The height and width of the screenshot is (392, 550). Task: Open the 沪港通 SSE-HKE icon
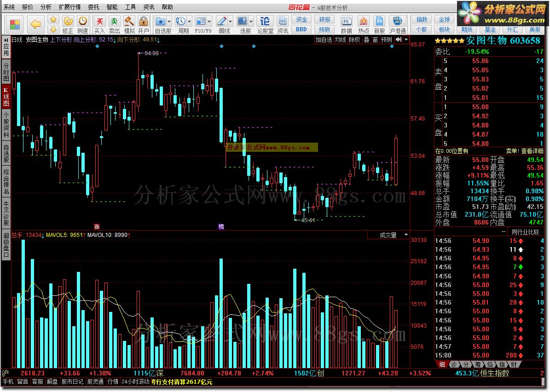coord(397,24)
